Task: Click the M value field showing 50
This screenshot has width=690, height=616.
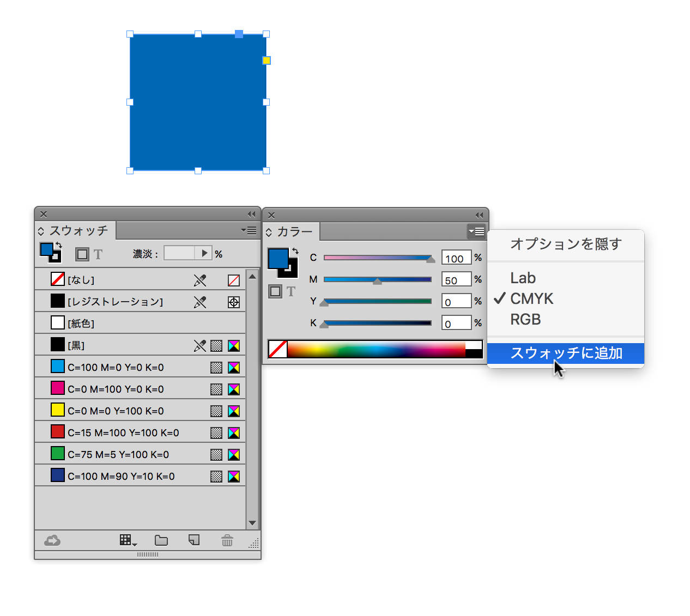Action: [456, 279]
